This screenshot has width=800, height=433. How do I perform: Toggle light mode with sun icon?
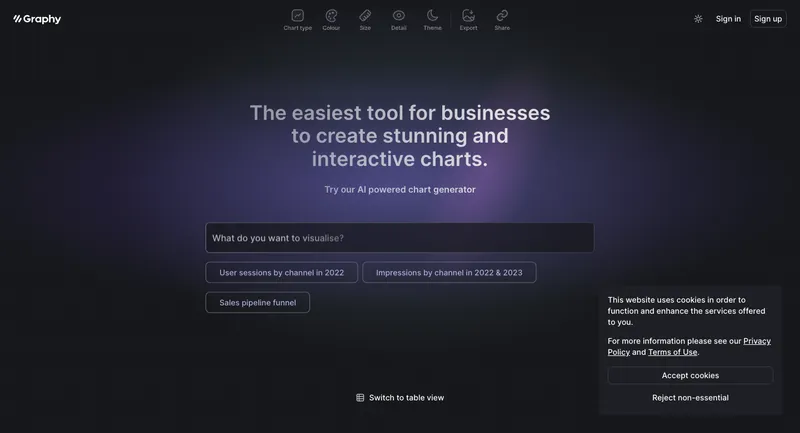pos(698,19)
